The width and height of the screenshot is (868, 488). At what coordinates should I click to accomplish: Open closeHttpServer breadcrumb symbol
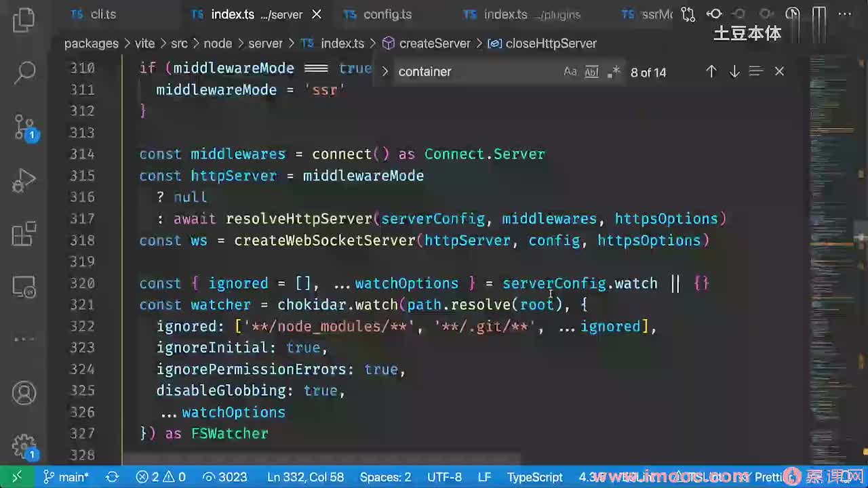[542, 43]
